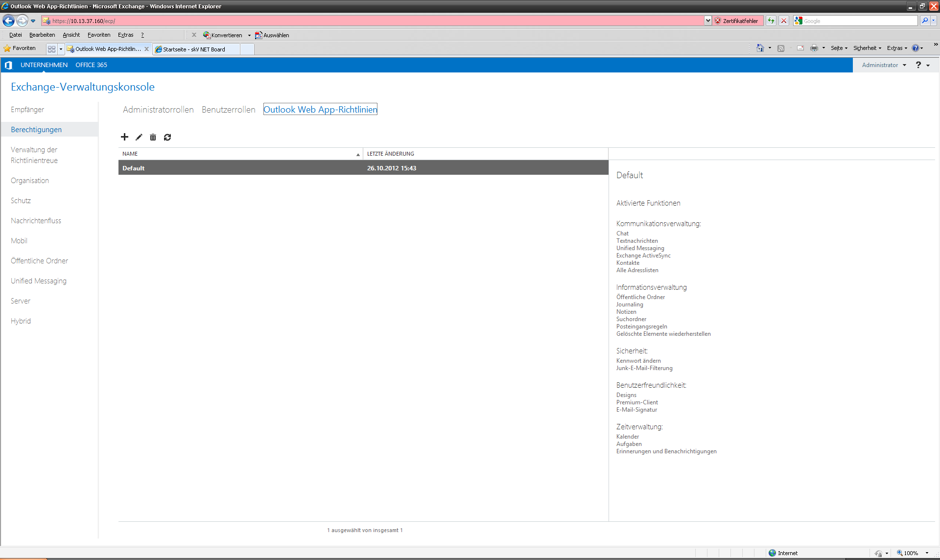Open Öffentliche Ordner in the left navigation
Viewport: 940px width, 560px height.
39,261
